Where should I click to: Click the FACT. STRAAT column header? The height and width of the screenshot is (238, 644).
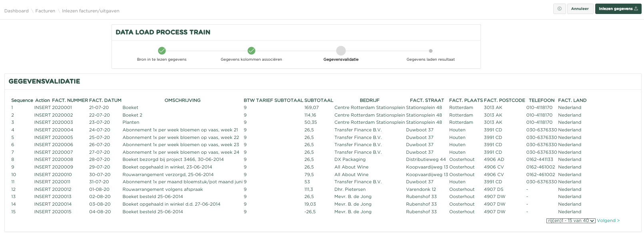(427, 100)
